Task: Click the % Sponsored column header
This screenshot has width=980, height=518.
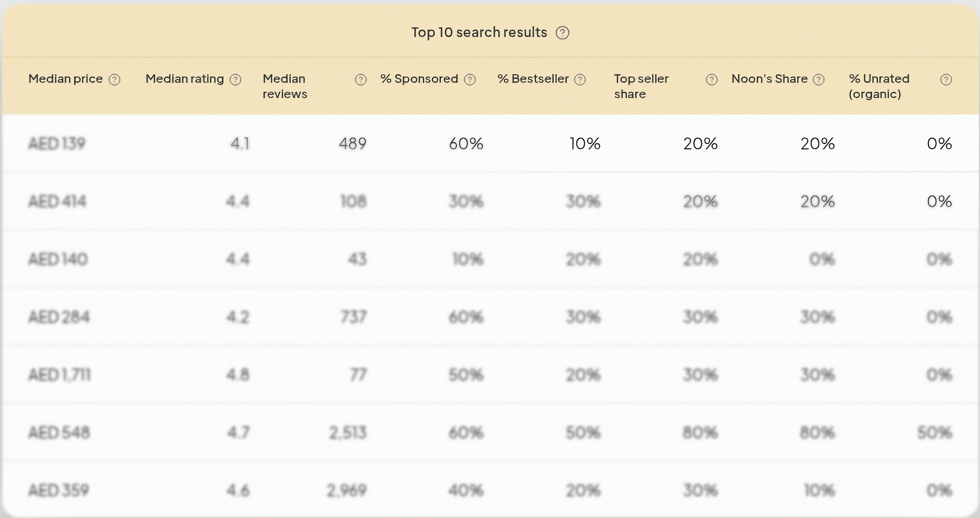Action: tap(419, 79)
